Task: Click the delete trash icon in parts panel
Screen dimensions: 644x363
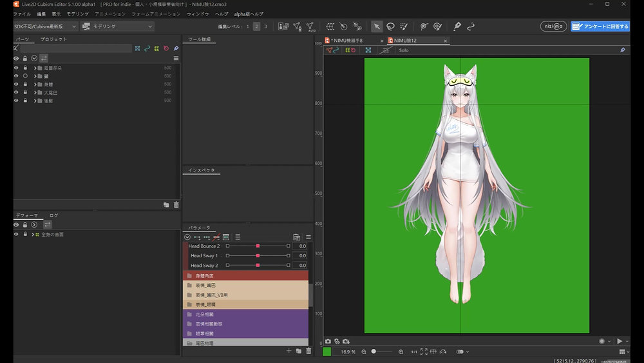Action: 176,205
